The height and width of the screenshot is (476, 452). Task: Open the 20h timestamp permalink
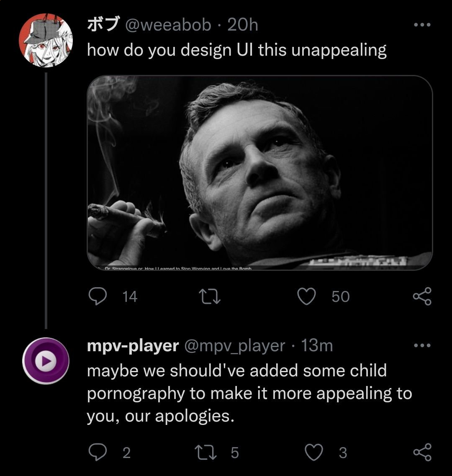click(243, 25)
